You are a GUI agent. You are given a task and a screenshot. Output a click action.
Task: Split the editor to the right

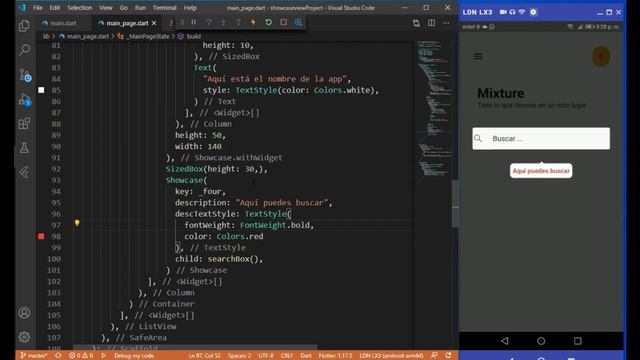[431, 23]
